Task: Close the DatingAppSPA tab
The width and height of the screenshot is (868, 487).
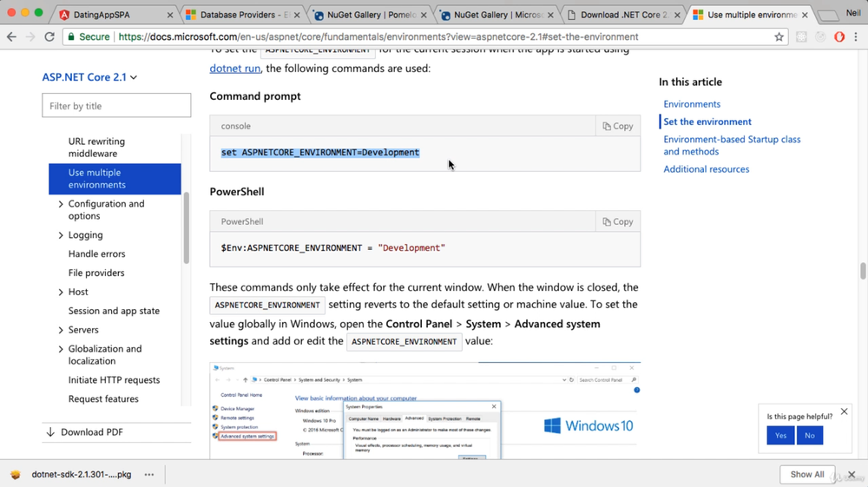Action: point(170,15)
